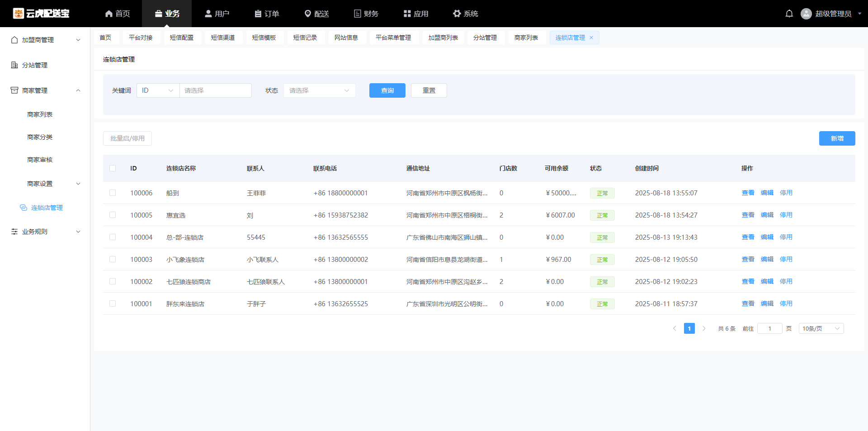Image resolution: width=868 pixels, height=431 pixels.
Task: Open 商家审核 in the sidebar
Action: coord(40,160)
